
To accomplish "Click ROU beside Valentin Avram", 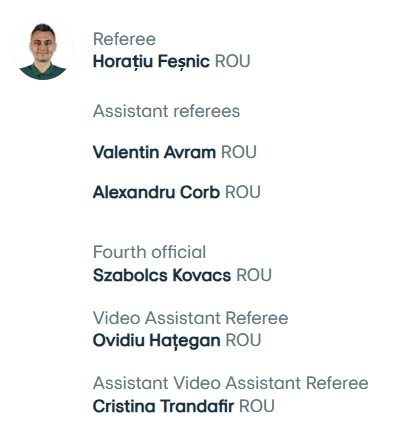I will (239, 152).
